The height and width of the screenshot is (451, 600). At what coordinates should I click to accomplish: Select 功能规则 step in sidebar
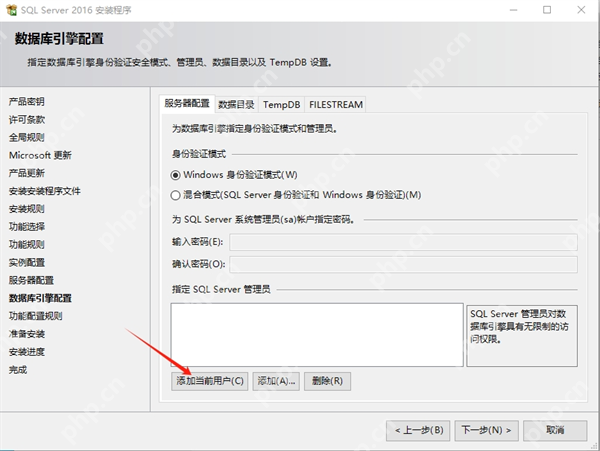27,244
